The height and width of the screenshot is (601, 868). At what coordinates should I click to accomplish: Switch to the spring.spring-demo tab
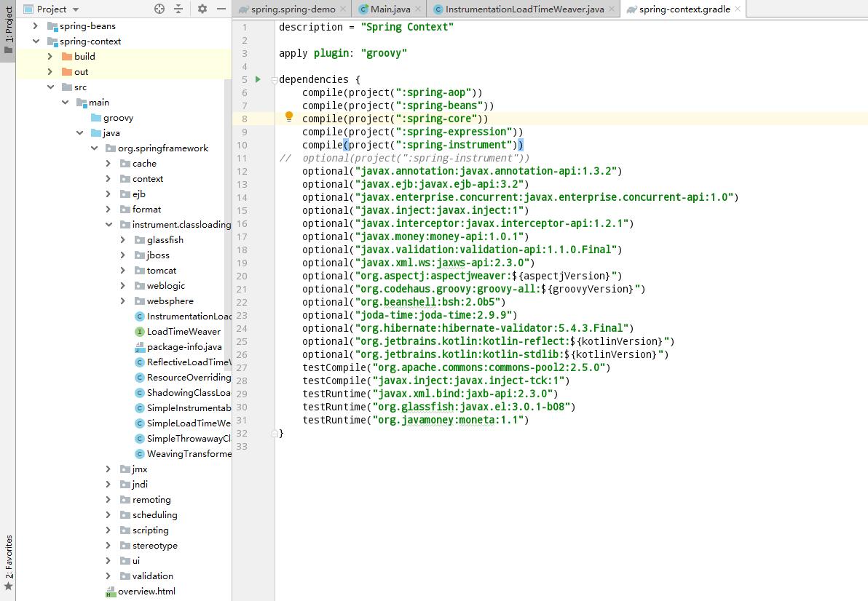pyautogui.click(x=293, y=9)
